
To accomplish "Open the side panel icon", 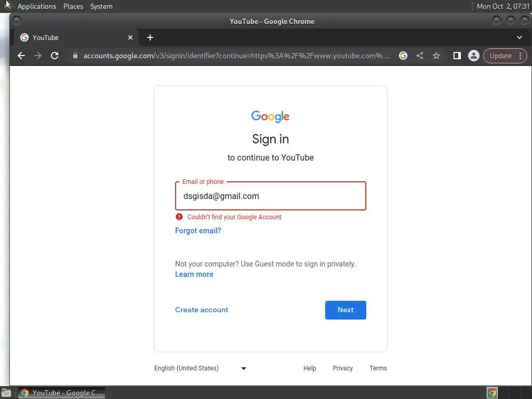I will click(x=457, y=56).
